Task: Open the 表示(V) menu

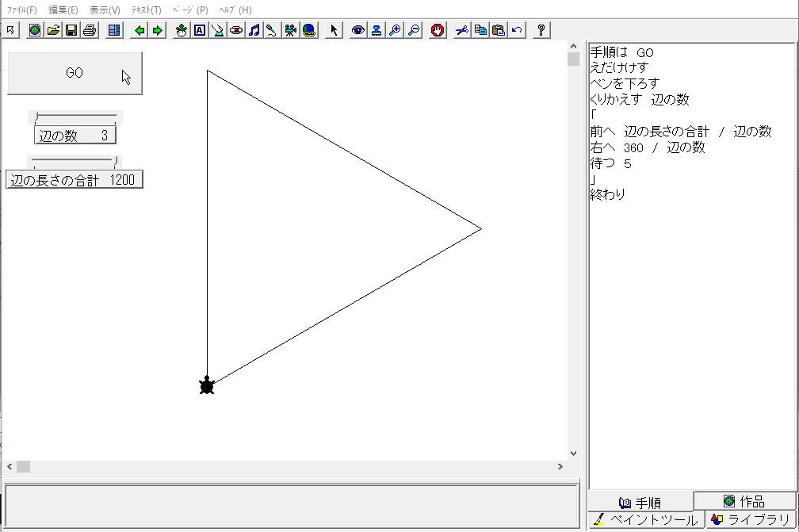Action: pos(105,10)
